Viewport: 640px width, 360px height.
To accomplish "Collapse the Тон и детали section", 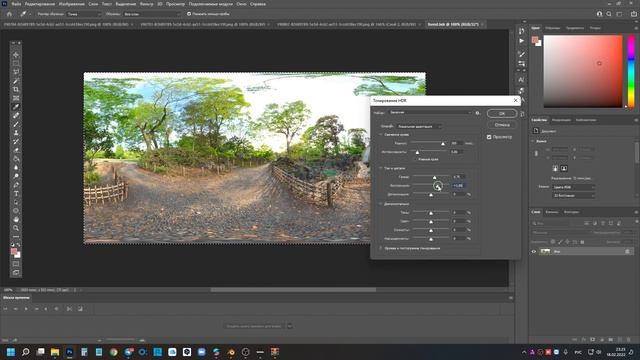I will tap(381, 168).
